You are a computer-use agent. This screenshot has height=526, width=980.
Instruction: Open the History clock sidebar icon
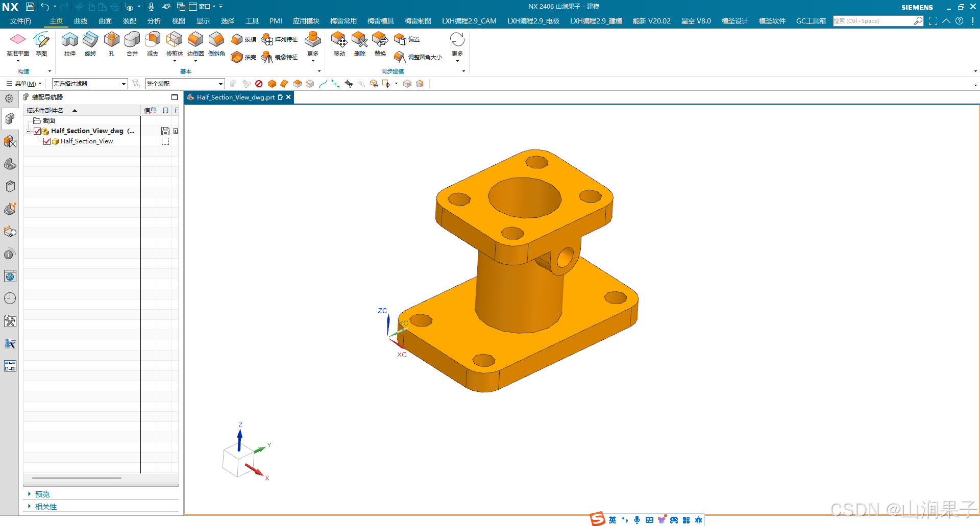10,298
